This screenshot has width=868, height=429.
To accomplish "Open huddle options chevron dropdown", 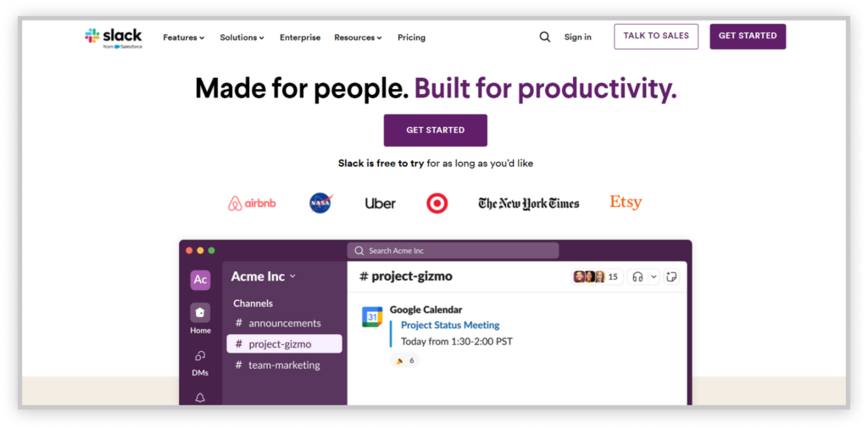I will pos(654,276).
